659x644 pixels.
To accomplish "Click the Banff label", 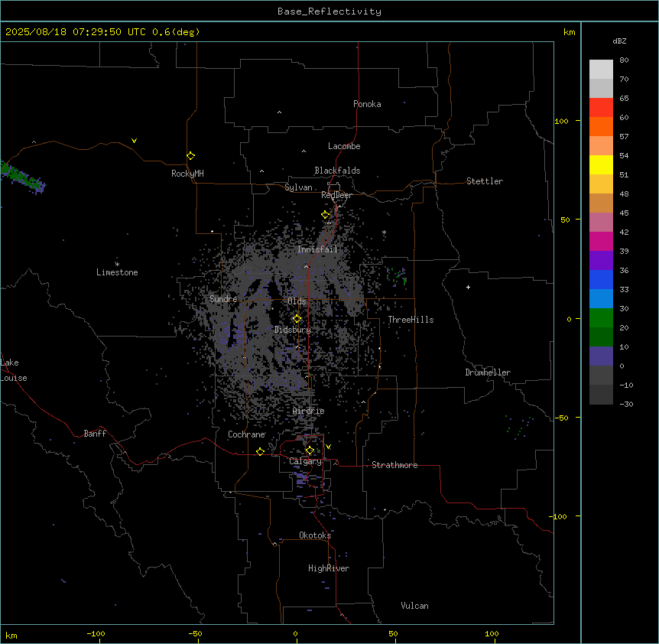I will click(x=95, y=434).
